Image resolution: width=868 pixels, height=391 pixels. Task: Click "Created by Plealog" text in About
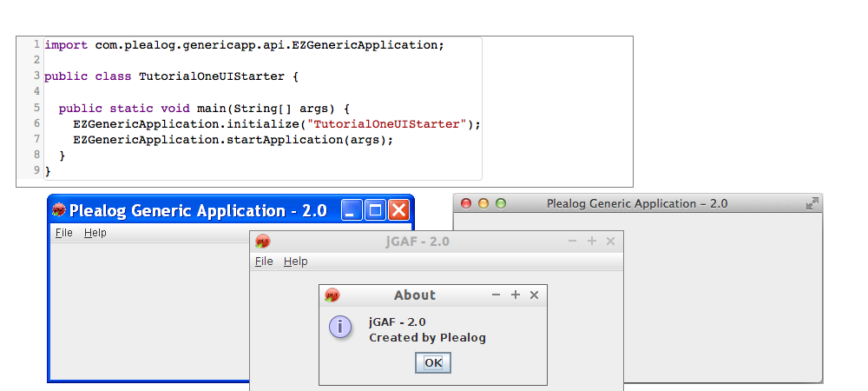coord(427,338)
